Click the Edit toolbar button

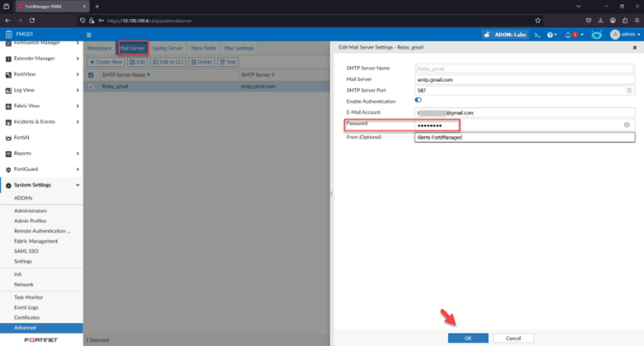(138, 62)
